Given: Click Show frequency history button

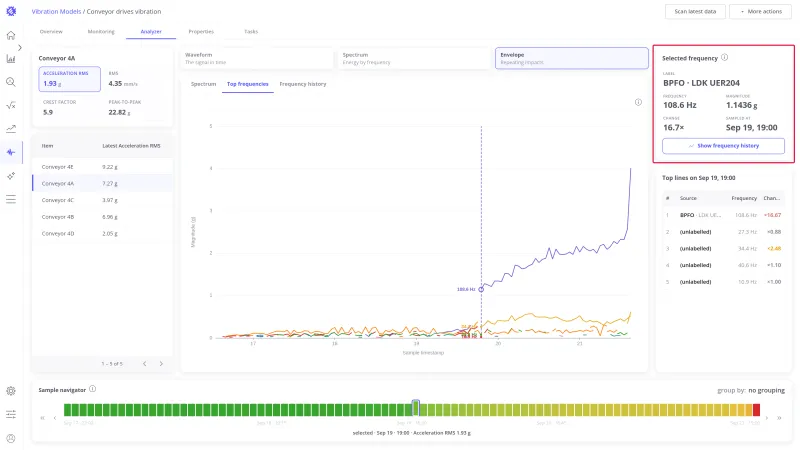Looking at the screenshot, I should point(723,146).
